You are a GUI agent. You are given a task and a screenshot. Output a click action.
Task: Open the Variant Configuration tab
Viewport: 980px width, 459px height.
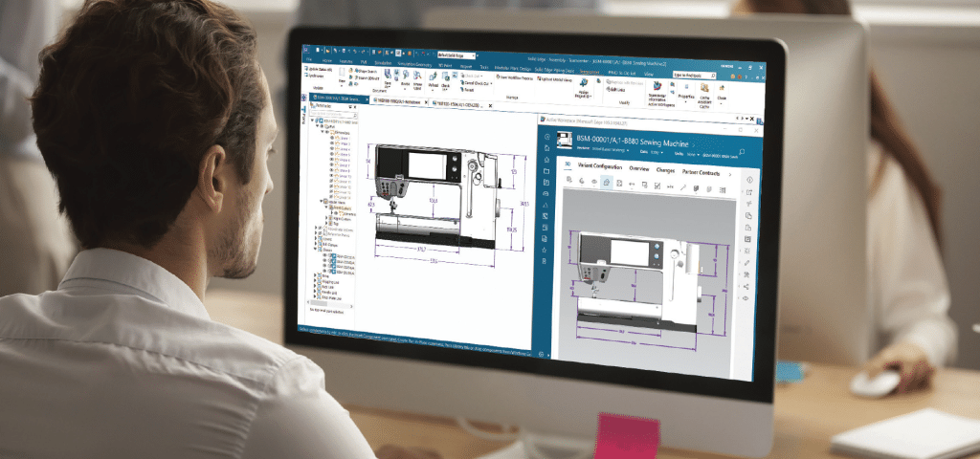tap(600, 166)
